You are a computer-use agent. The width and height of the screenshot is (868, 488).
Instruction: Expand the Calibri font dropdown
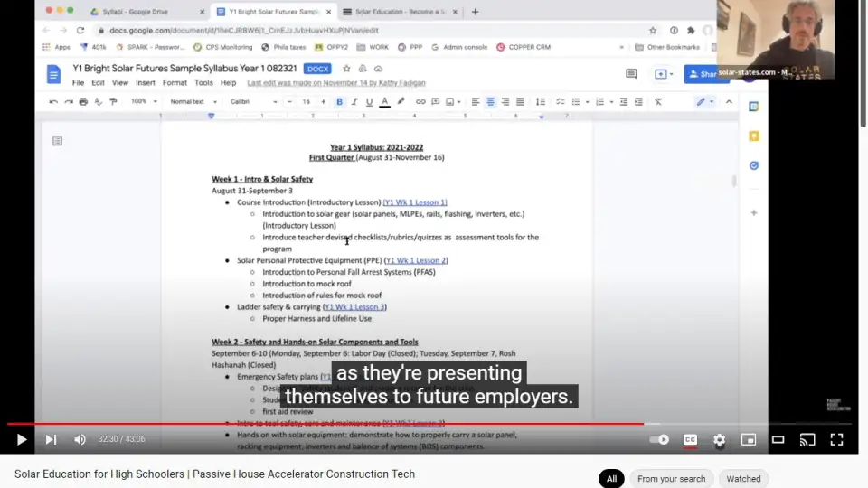click(x=253, y=102)
